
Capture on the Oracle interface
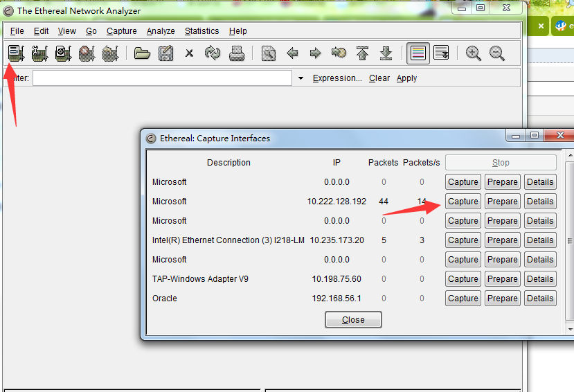[463, 299]
